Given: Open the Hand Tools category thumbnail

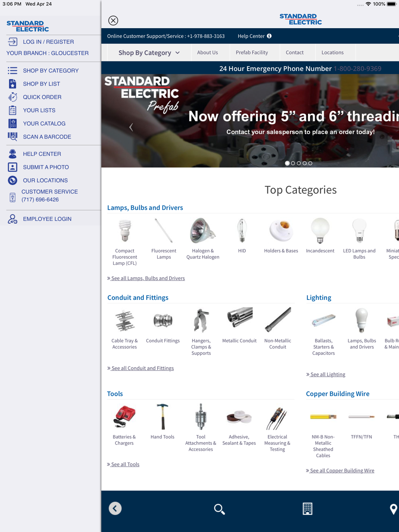Looking at the screenshot, I should pos(162,422).
